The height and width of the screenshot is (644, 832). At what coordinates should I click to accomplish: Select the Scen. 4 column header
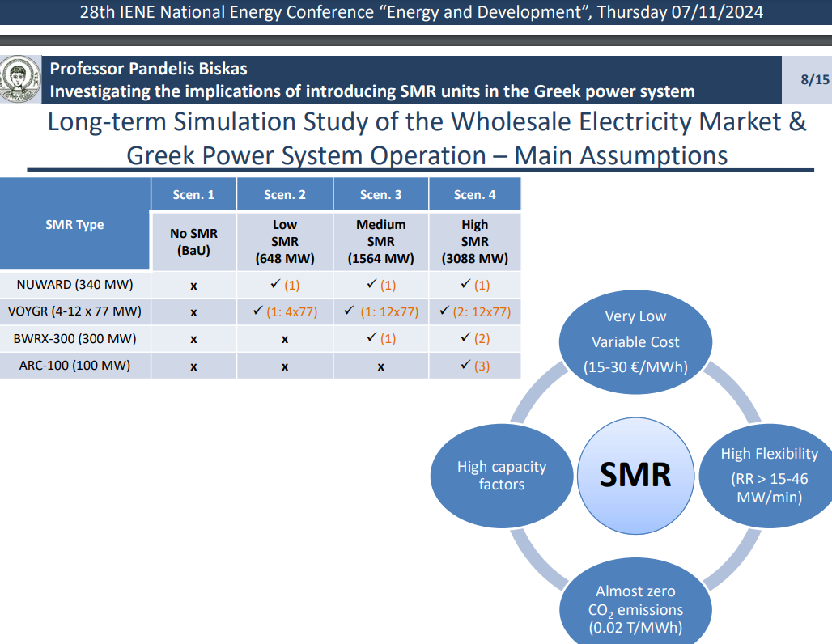tap(474, 195)
